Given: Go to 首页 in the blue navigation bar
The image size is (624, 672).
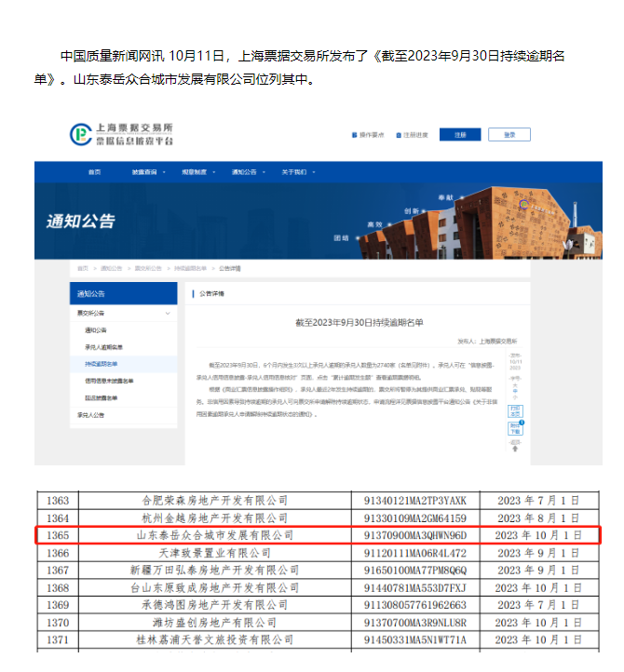Looking at the screenshot, I should click(x=94, y=172).
